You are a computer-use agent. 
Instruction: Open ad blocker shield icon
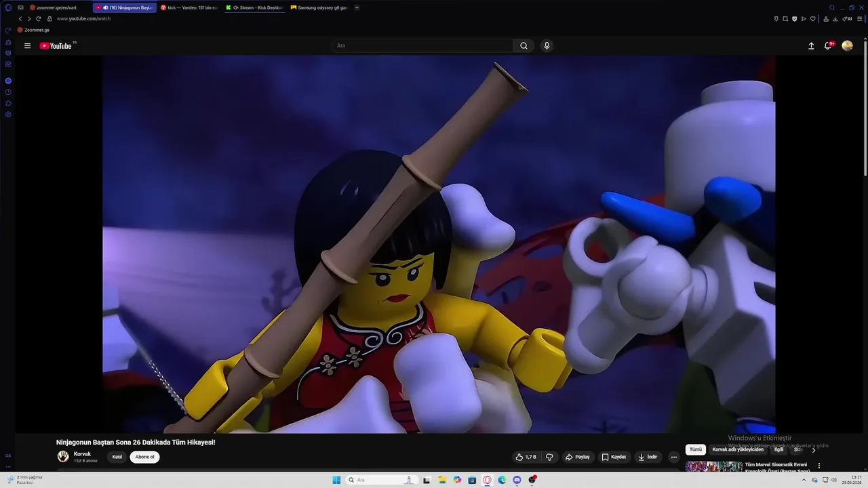[x=795, y=19]
